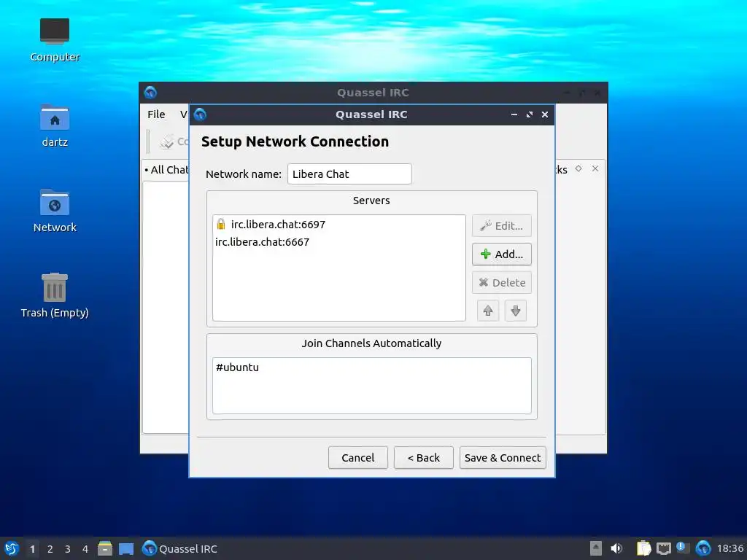Click the Quassel logo in dialog title bar

200,114
